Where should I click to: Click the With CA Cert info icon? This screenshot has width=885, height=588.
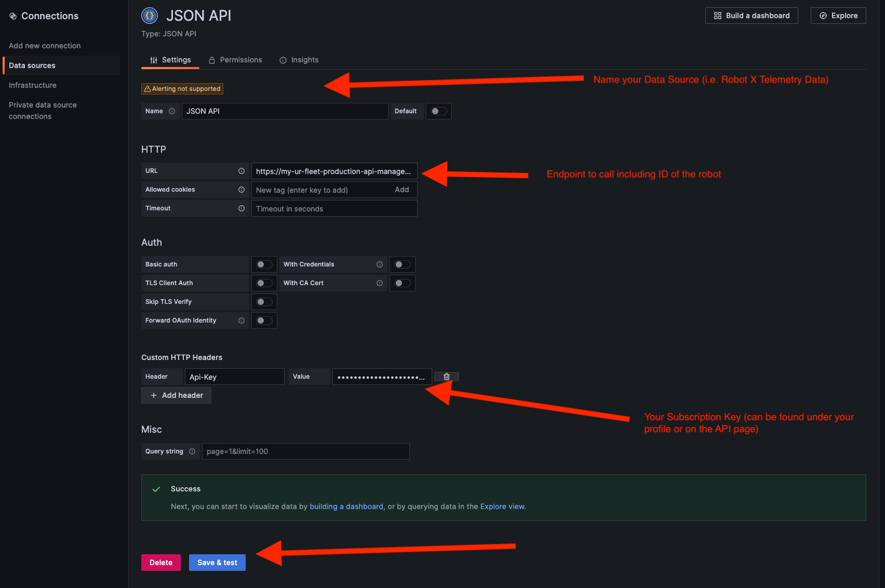coord(380,283)
